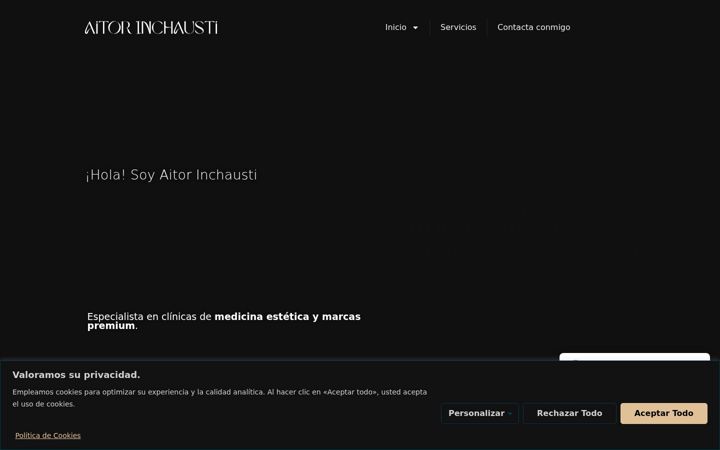Reject all cookies with Rechazar Todo

pos(569,413)
